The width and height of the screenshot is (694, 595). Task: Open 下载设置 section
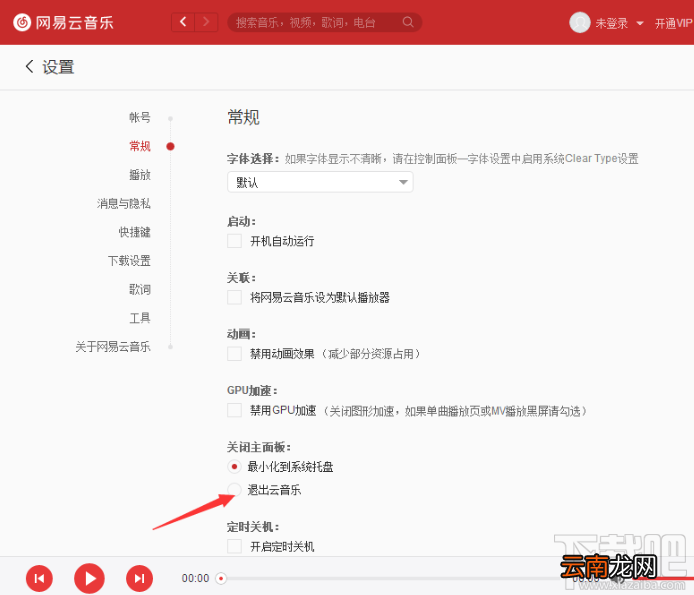[129, 261]
